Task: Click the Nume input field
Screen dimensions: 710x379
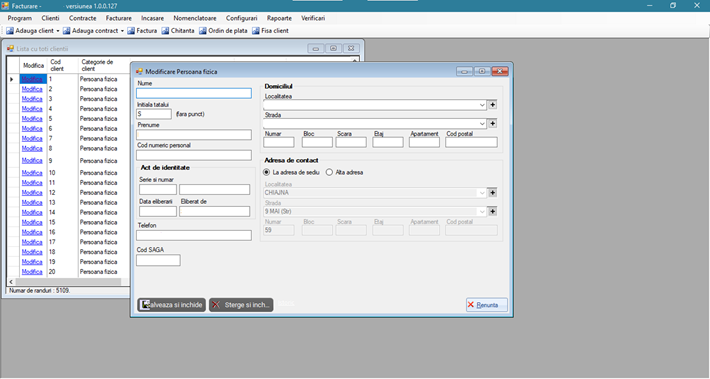Action: tap(194, 93)
